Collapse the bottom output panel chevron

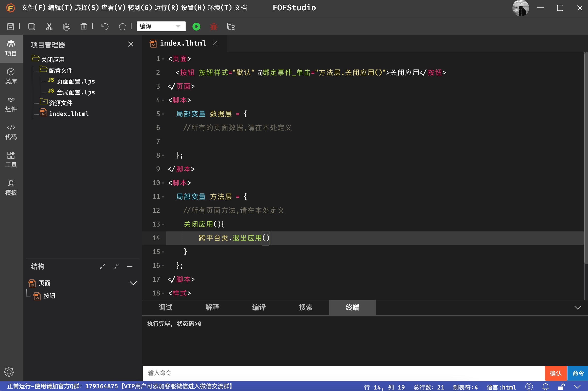tap(578, 308)
